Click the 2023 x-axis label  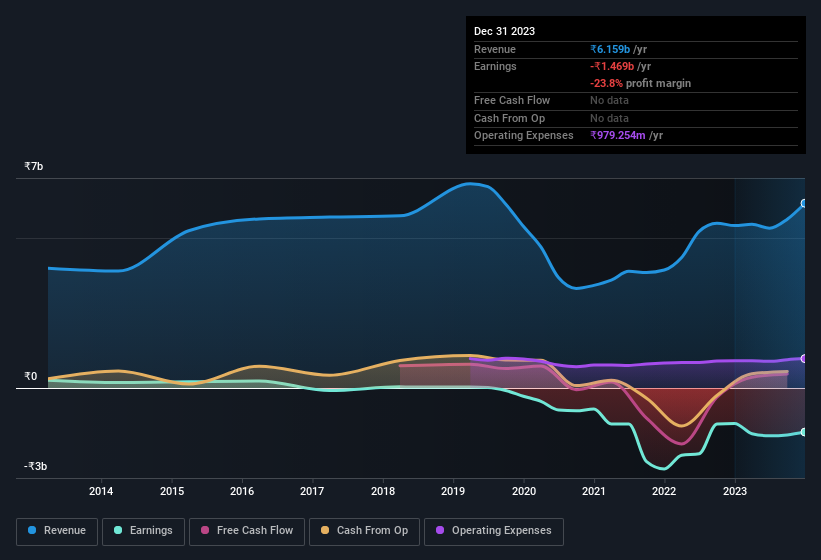pos(735,491)
